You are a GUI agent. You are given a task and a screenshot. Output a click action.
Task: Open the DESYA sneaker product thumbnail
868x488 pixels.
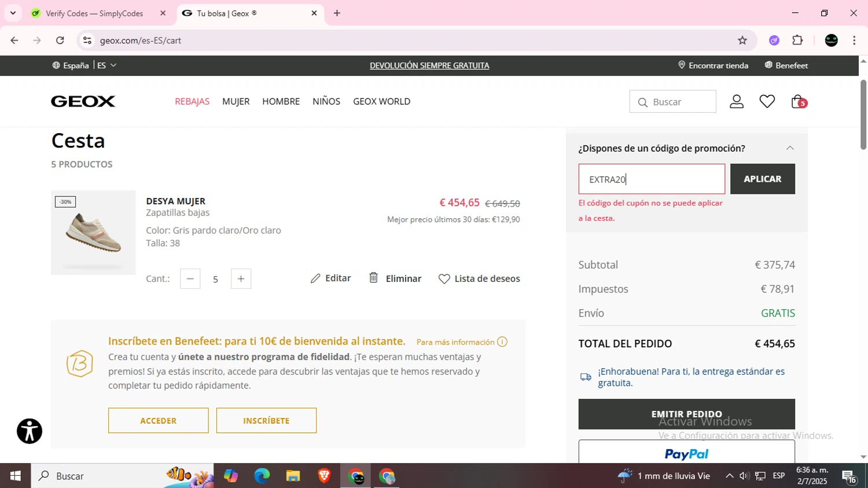click(x=93, y=232)
